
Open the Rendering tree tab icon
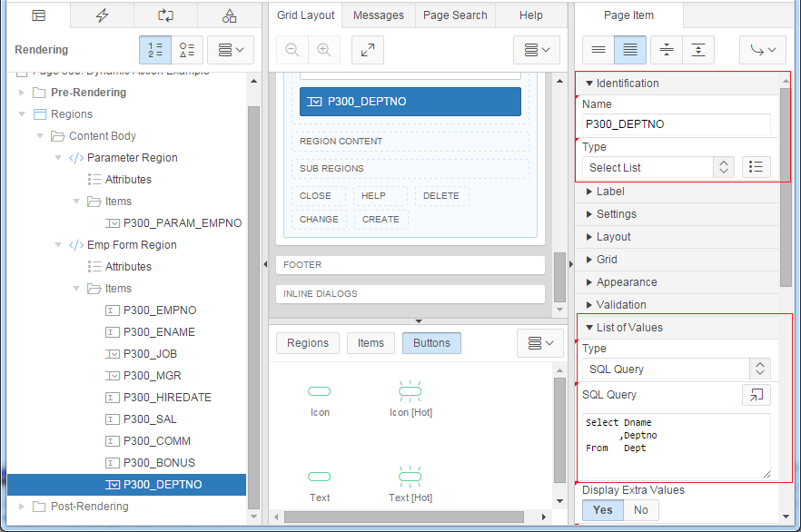(x=38, y=15)
